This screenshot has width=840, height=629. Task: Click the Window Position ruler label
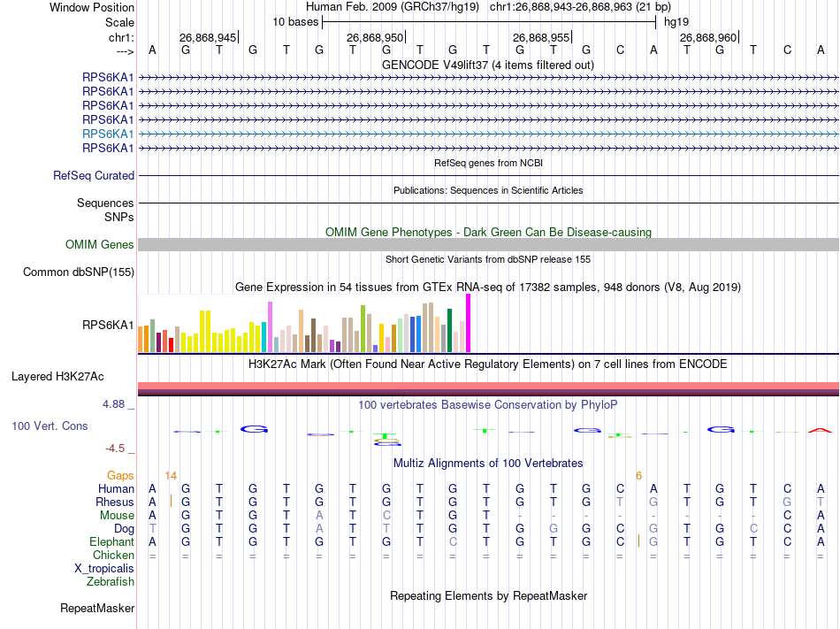point(92,8)
